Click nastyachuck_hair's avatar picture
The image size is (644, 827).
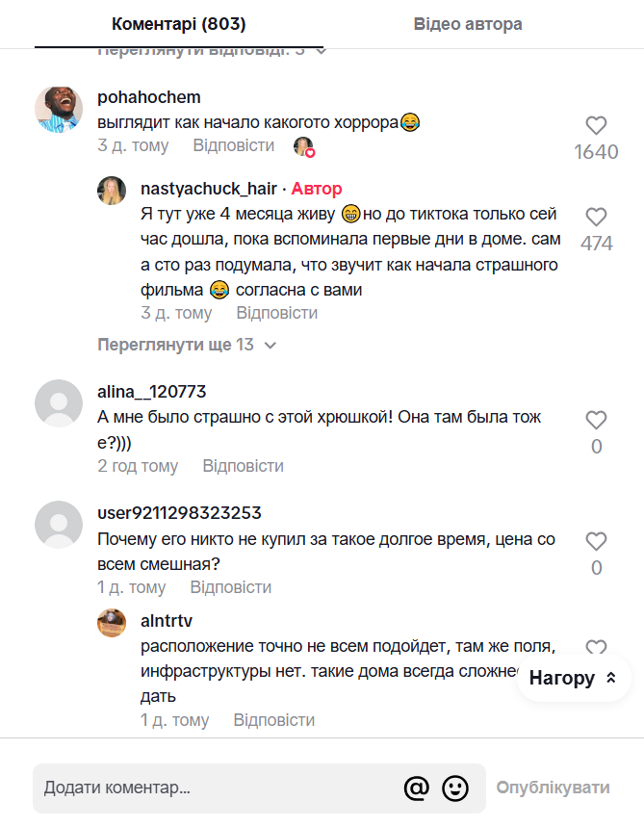[x=112, y=190]
